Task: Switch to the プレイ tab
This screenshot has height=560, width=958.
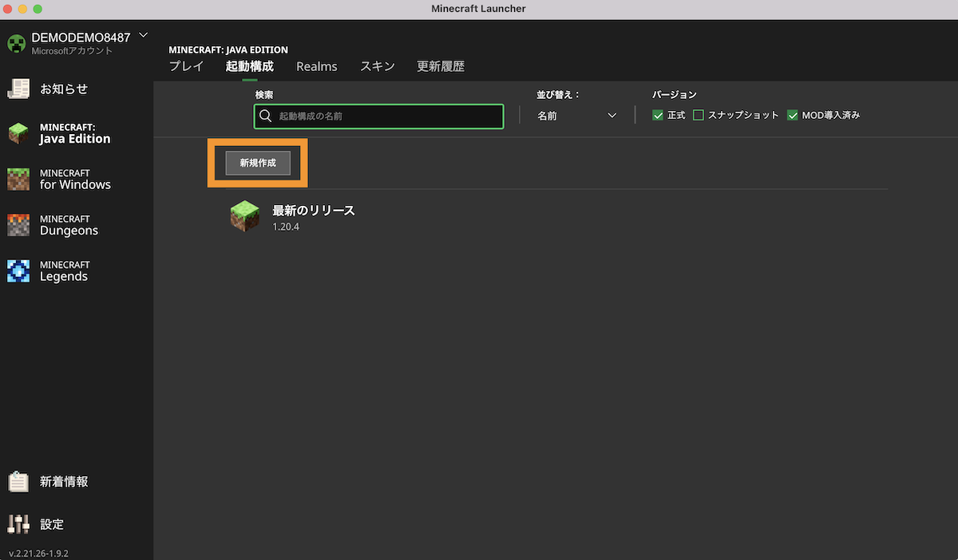Action: point(186,66)
